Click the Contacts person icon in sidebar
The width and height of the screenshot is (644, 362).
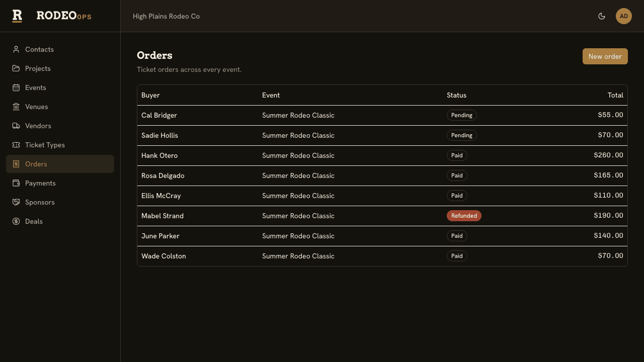click(x=16, y=49)
